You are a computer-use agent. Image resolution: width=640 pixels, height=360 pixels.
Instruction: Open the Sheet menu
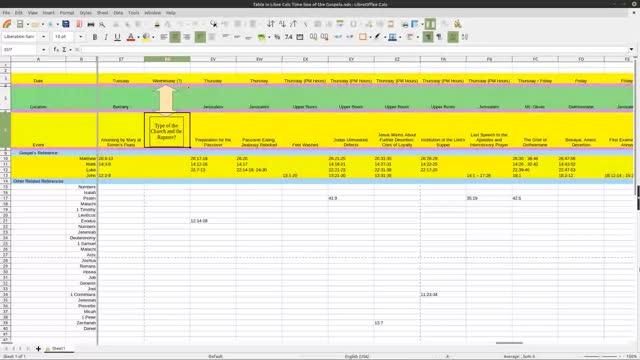[102, 13]
